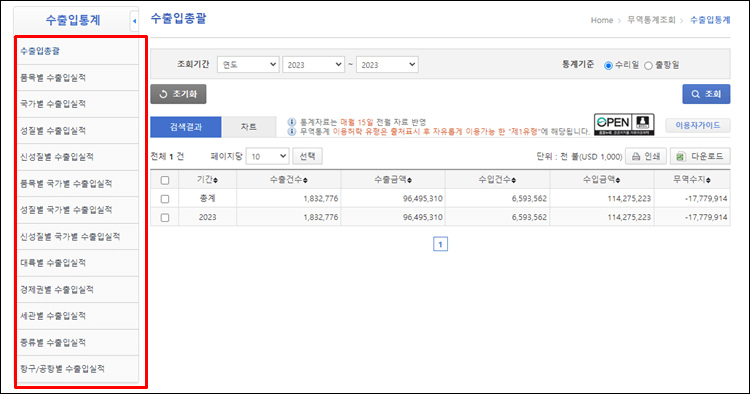Click the OPEN 공공누리 license badge
The width and height of the screenshot is (750, 394).
pos(624,125)
